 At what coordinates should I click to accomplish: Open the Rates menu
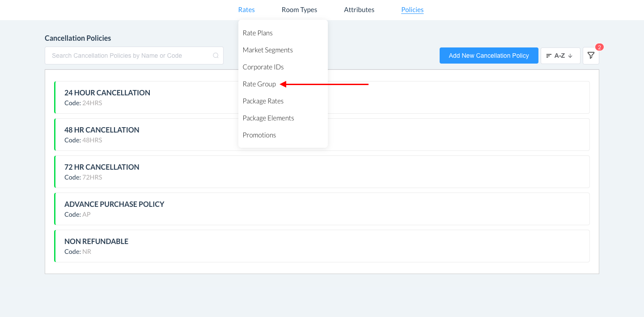(x=246, y=10)
